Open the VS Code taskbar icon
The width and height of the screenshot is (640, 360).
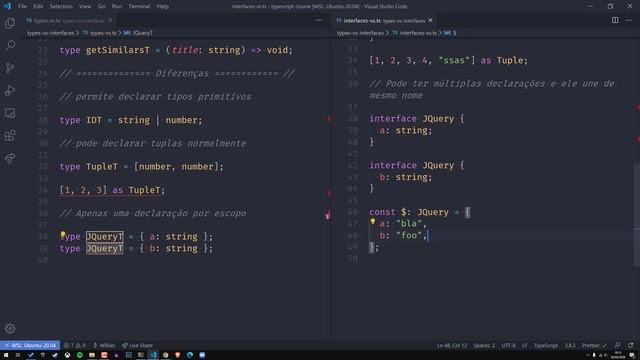[x=153, y=355]
